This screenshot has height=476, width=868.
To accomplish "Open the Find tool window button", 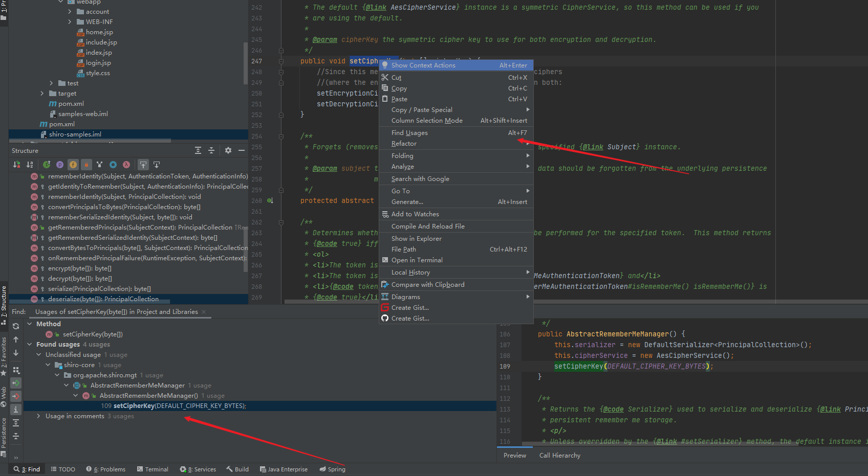I will click(x=27, y=469).
